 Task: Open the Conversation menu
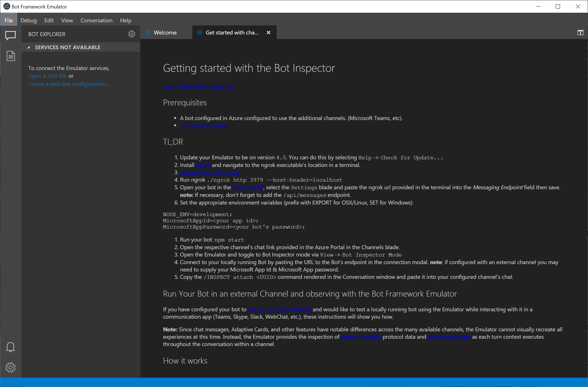(x=96, y=20)
